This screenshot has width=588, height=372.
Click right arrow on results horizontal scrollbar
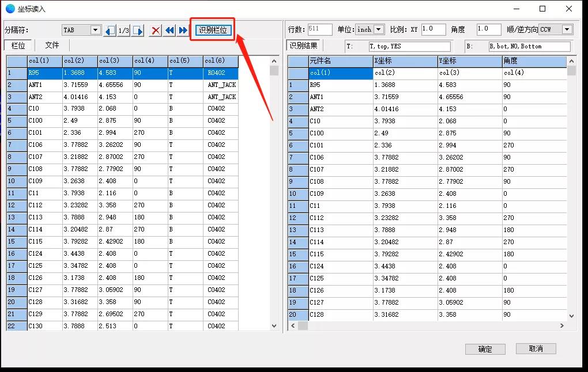[x=561, y=326]
